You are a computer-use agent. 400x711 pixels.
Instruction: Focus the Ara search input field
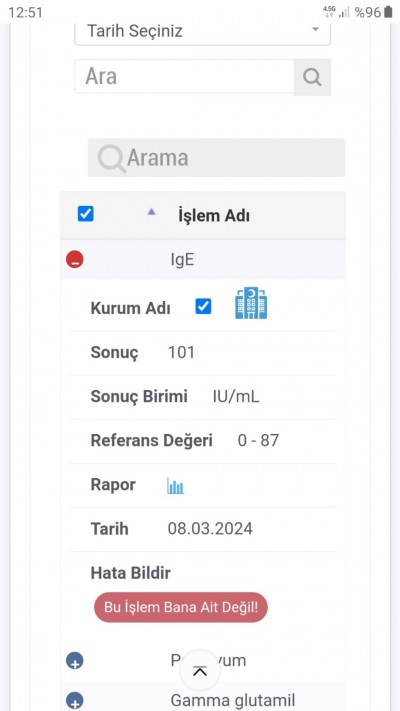[184, 76]
